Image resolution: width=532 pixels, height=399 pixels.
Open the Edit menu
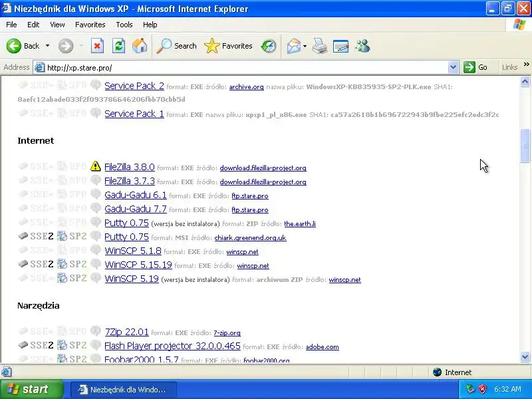tap(33, 25)
